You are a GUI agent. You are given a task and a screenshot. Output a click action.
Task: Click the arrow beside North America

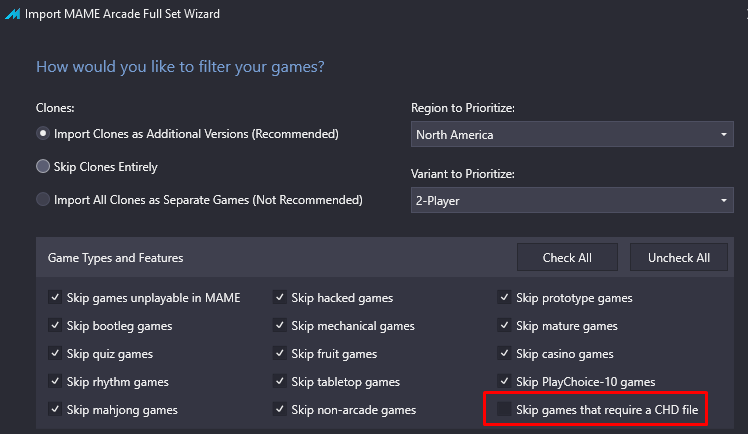724,134
